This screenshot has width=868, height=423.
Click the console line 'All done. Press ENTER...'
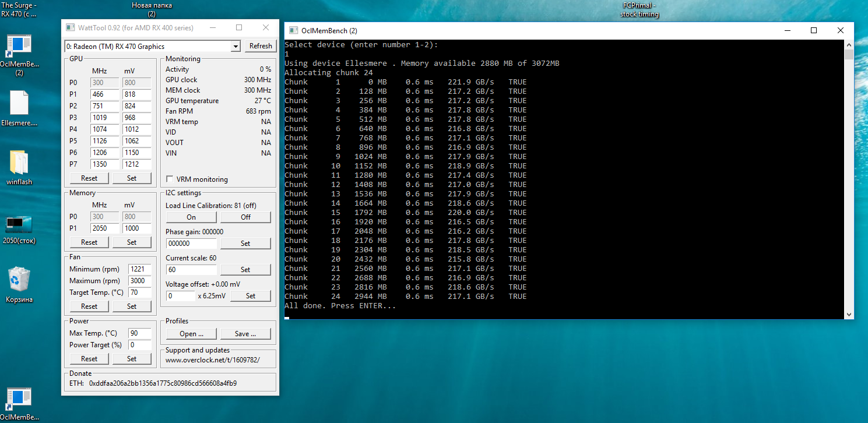(340, 306)
